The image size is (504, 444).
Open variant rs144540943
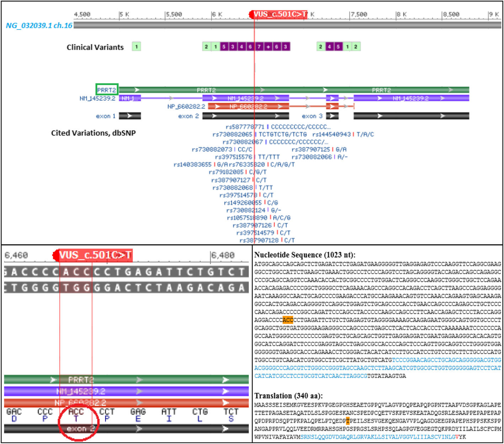pyautogui.click(x=332, y=134)
